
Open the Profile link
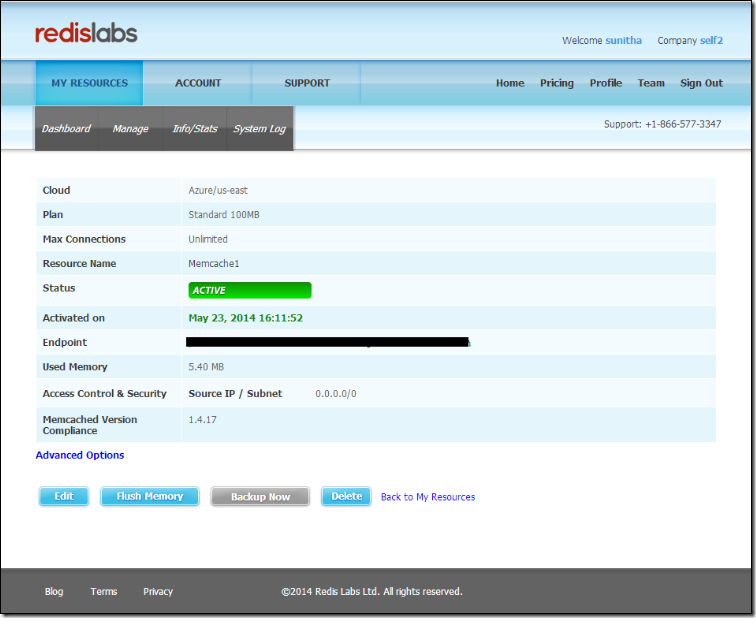[x=606, y=83]
